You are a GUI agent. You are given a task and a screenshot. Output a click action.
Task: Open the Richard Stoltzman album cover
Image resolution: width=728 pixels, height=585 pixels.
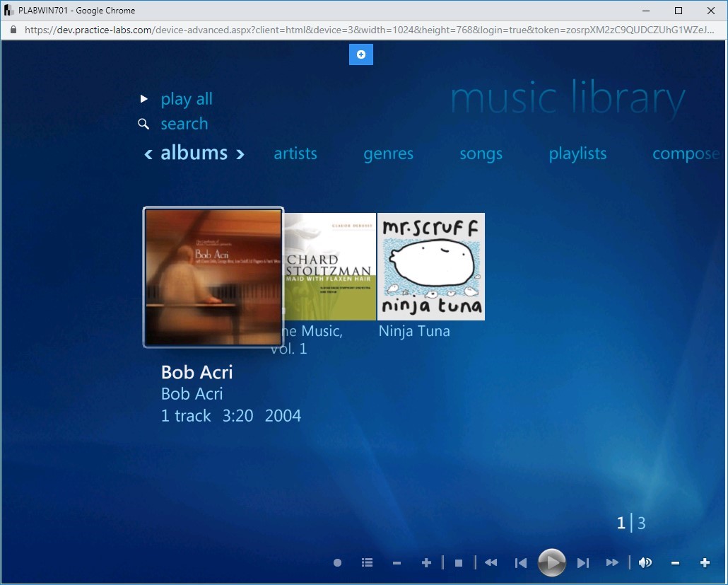(329, 267)
